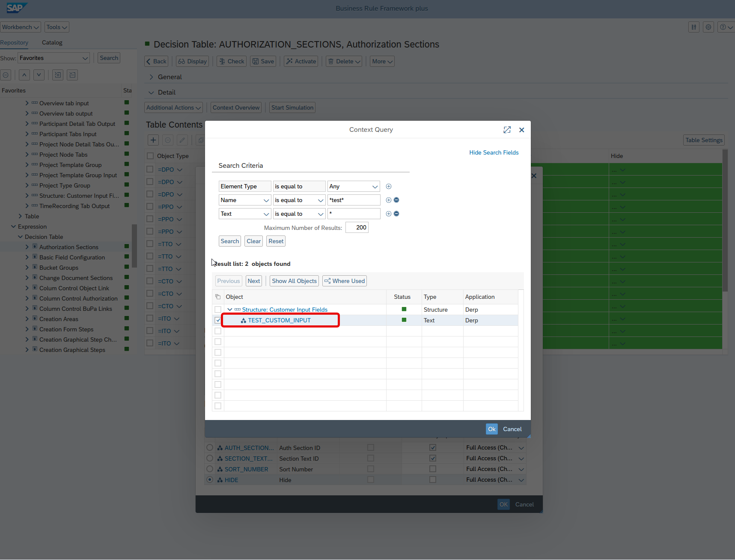Click the add row plus icon in Table Contents
Screen dimensions: 735x560
click(x=153, y=140)
